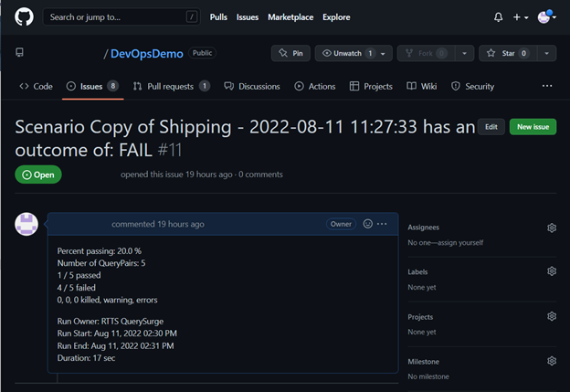Screen dimensions: 570x392
Task: Expand the Star lists dropdown arrow
Action: (547, 54)
